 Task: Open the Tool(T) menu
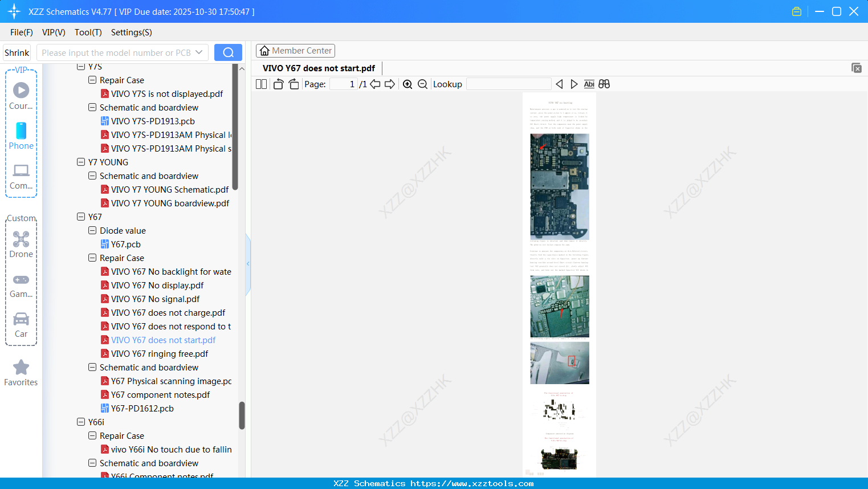coord(88,32)
